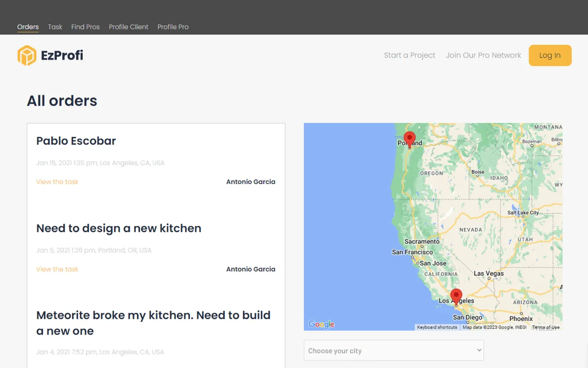View the task for new kitchen design order
588x368 pixels.
coord(57,269)
